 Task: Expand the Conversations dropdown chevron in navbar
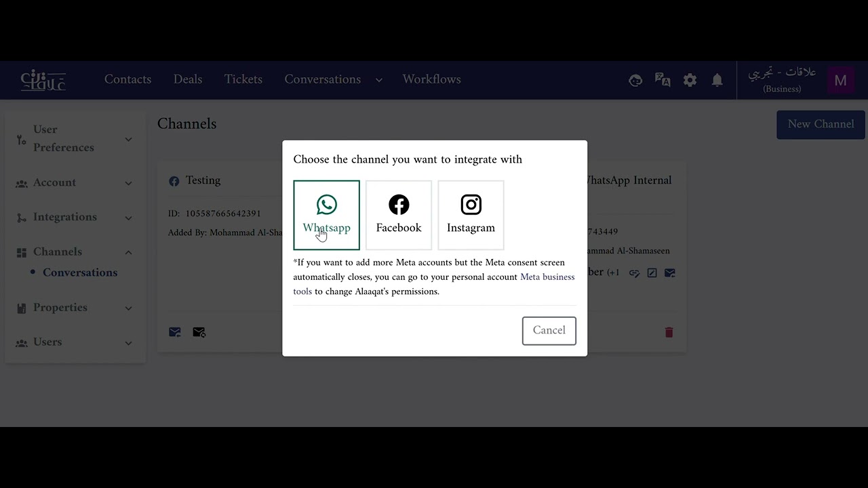379,80
